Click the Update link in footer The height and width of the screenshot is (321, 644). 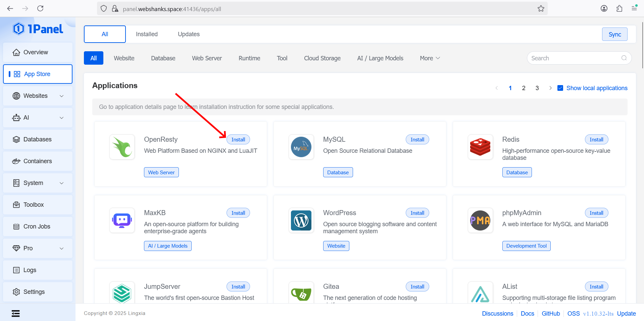[626, 314]
